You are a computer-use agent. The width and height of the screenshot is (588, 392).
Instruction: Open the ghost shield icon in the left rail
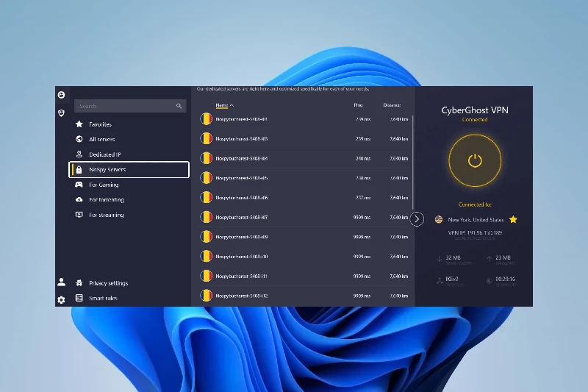coord(62,113)
